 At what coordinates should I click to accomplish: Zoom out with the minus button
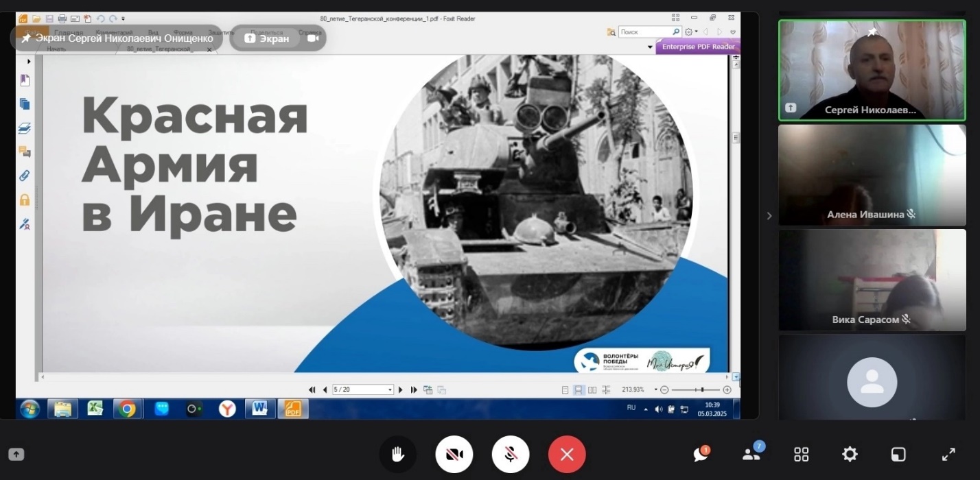(x=664, y=389)
